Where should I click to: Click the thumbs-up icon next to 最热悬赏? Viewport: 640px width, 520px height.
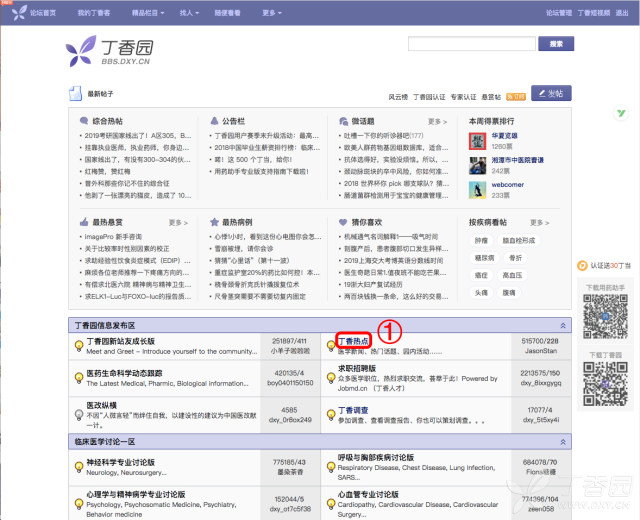[x=84, y=222]
